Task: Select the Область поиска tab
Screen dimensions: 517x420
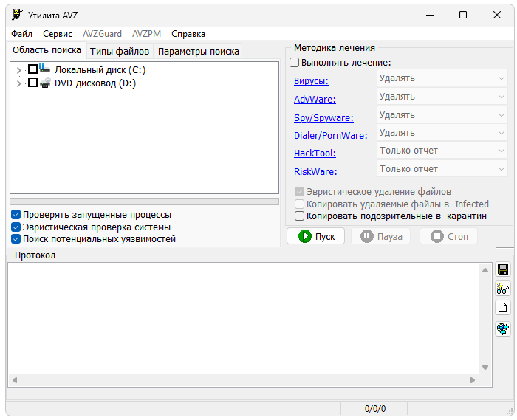Action: (x=47, y=50)
